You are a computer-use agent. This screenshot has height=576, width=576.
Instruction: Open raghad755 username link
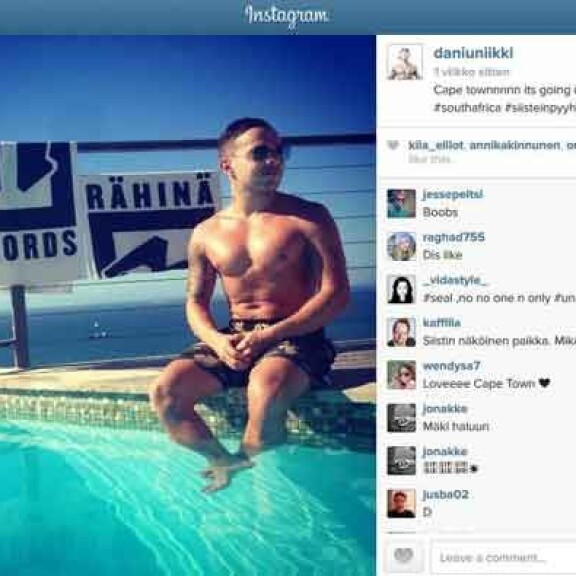454,237
